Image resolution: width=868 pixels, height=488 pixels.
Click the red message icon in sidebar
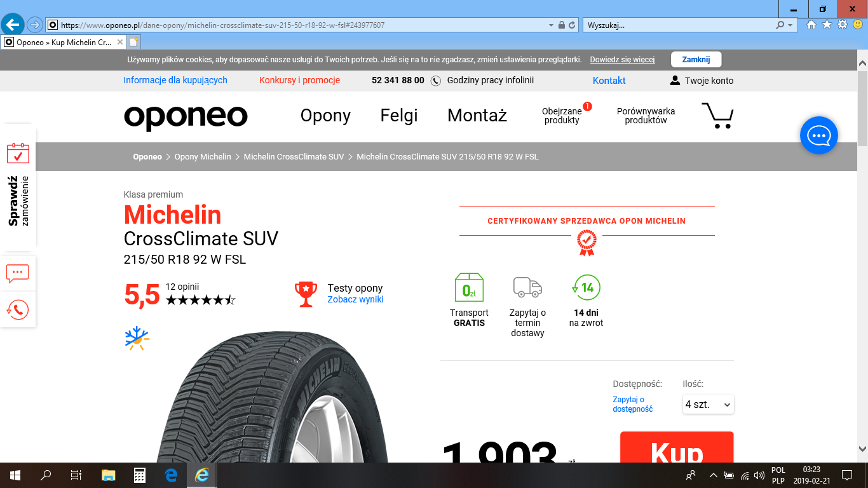click(x=18, y=273)
